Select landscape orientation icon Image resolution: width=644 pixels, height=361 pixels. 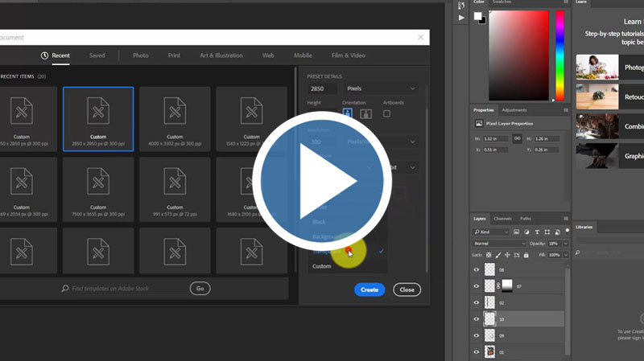click(x=365, y=114)
